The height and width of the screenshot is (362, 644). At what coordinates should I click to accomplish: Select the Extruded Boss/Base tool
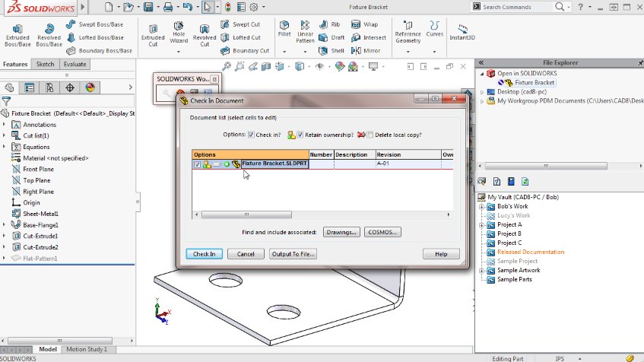[x=17, y=35]
